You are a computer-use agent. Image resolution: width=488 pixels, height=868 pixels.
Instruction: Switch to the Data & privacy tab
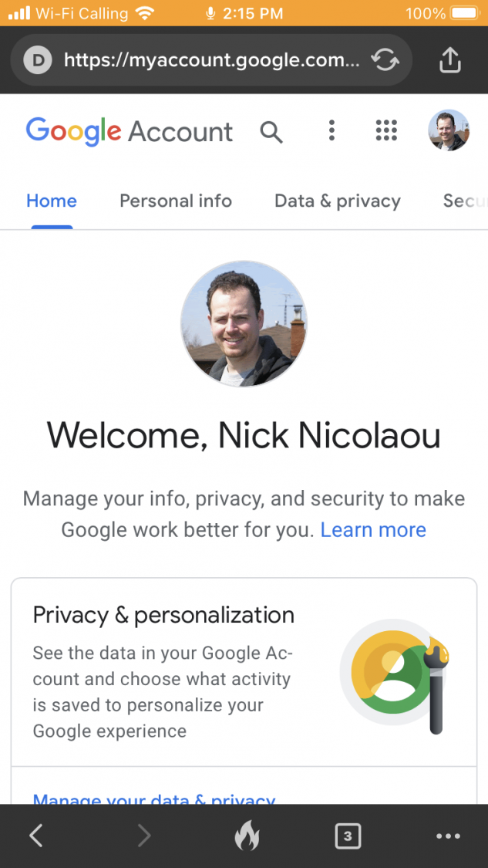tap(338, 201)
